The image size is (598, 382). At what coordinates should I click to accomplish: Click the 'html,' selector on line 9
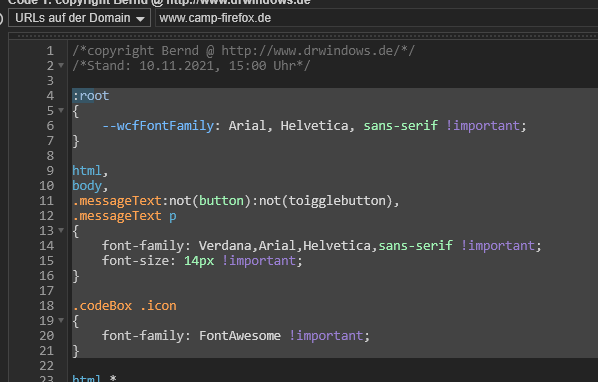click(90, 171)
